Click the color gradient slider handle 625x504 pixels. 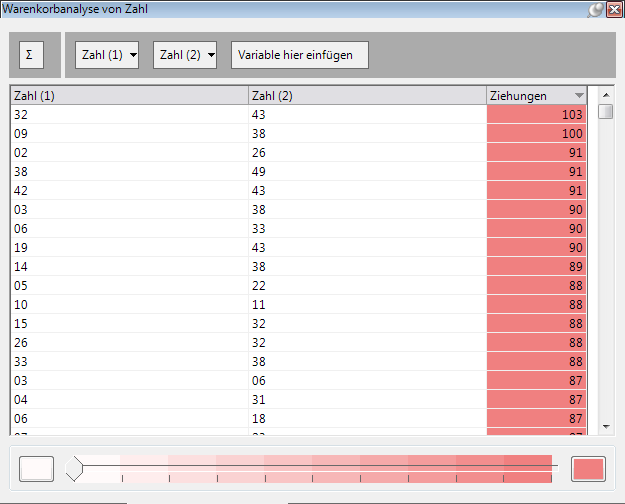point(74,469)
